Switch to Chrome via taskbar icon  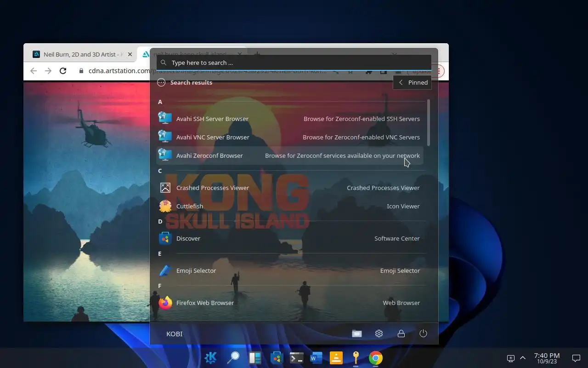point(375,358)
